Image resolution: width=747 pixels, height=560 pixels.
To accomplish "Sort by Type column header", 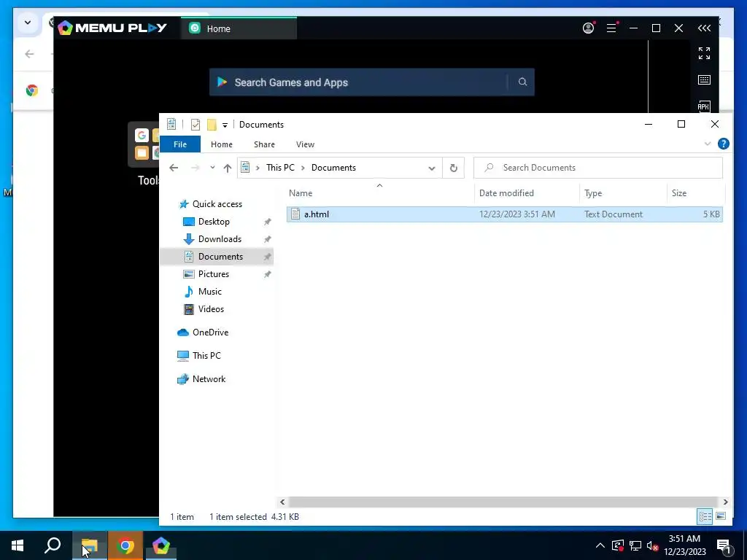I will (623, 192).
